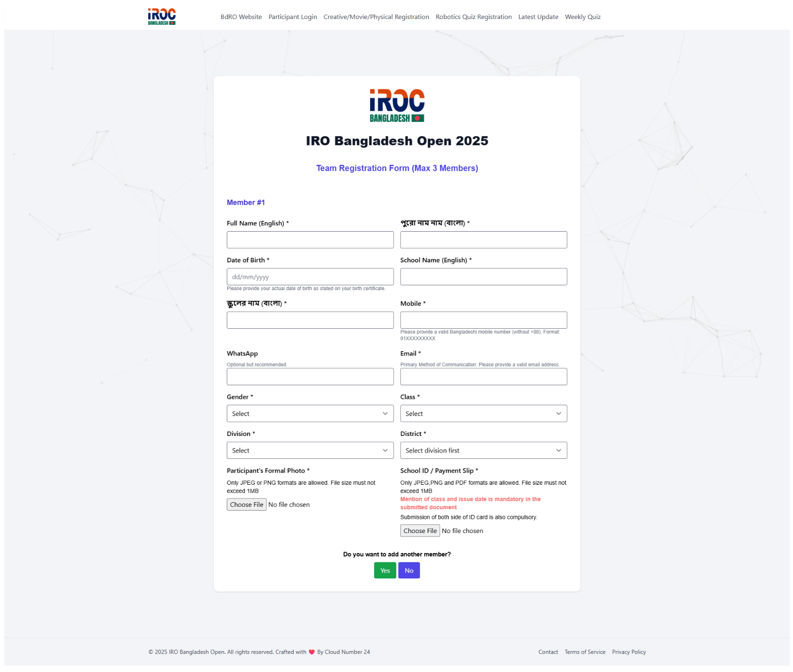Image resolution: width=793 pixels, height=672 pixels.
Task: Open Privacy Policy link
Action: point(629,652)
